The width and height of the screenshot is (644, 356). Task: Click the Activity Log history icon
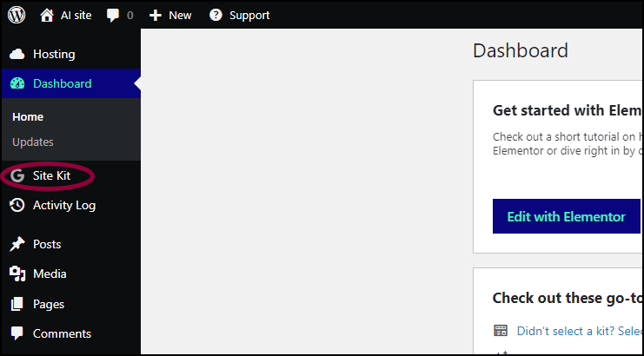tap(17, 205)
